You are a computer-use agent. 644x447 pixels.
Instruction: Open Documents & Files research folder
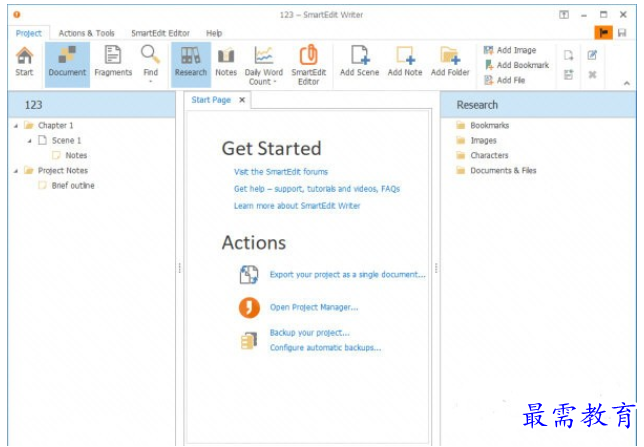(503, 171)
